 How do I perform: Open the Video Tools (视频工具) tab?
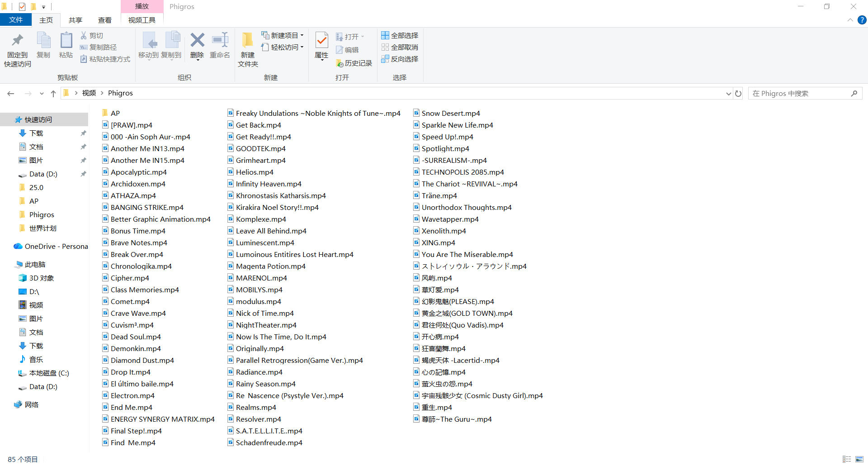coord(142,20)
